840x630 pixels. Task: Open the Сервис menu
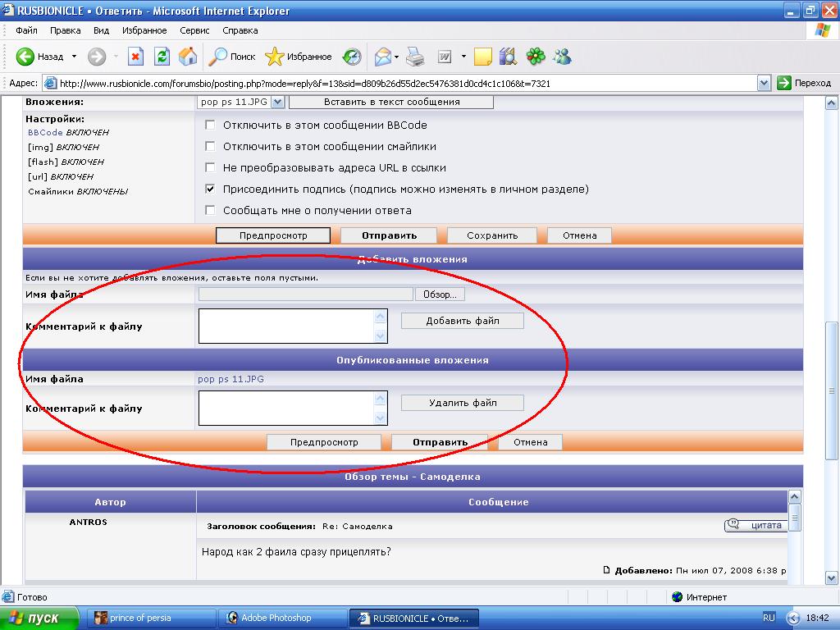point(194,30)
